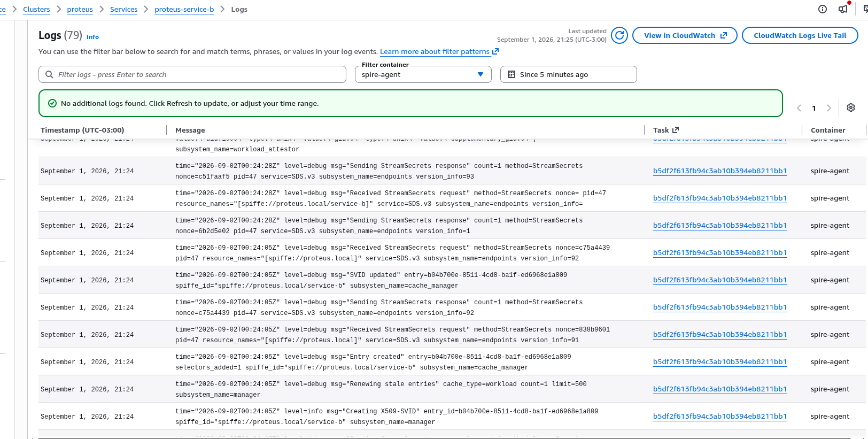This screenshot has width=868, height=439.
Task: Open the info panel icon in top bar
Action: coord(823,9)
